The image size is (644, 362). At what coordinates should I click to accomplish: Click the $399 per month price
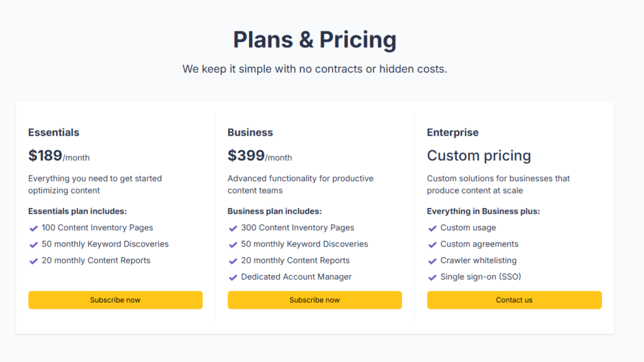[x=260, y=156]
